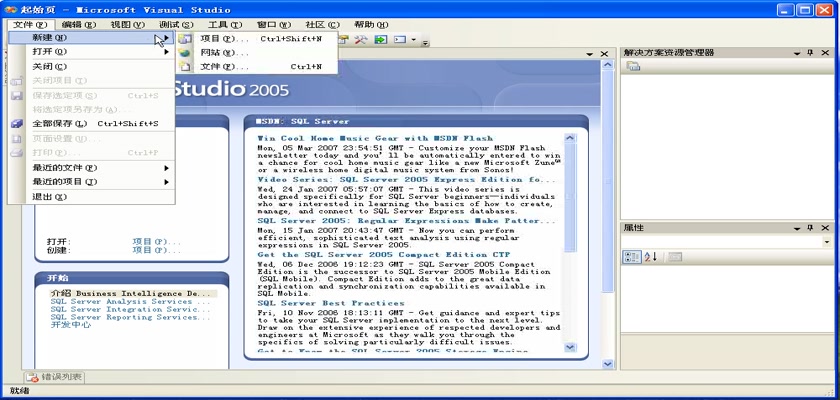This screenshot has height=400, width=840.
Task: Pin Properties panel with pushpin icon
Action: point(809,228)
